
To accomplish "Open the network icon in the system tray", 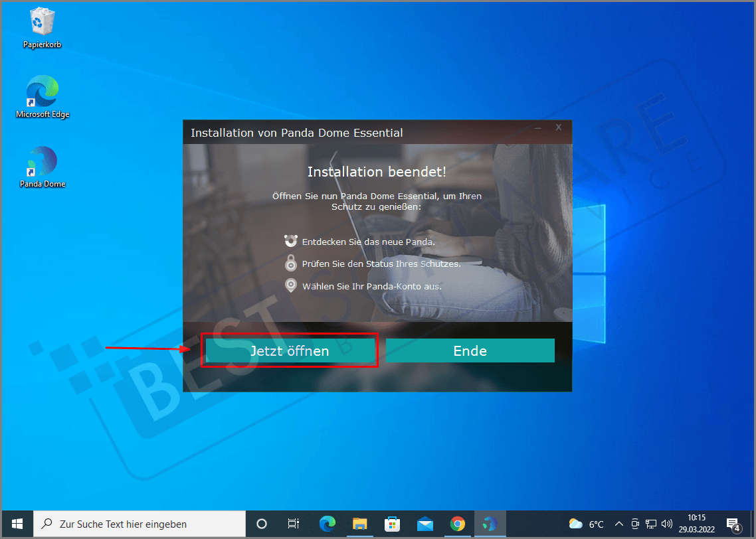I will pos(650,524).
